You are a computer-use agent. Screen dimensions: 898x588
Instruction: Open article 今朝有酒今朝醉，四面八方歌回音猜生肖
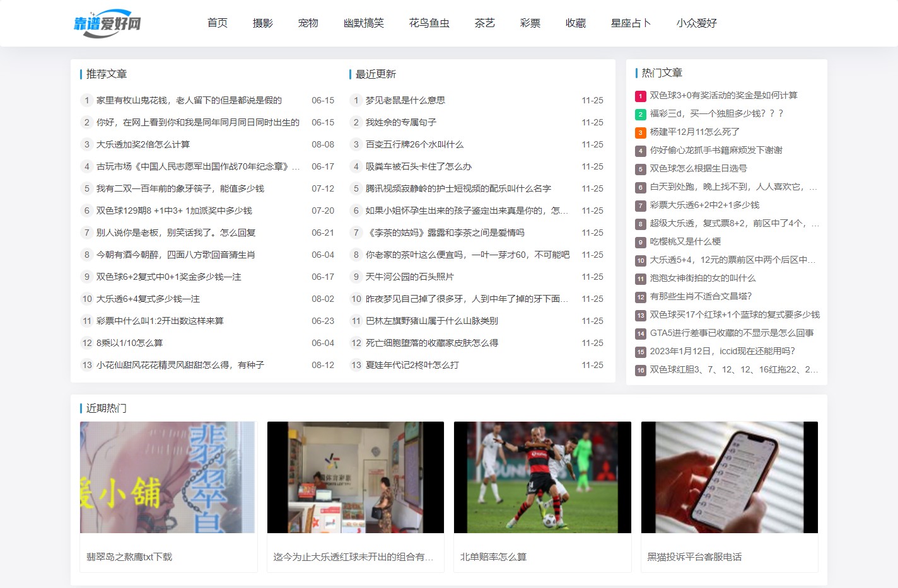pyautogui.click(x=176, y=255)
